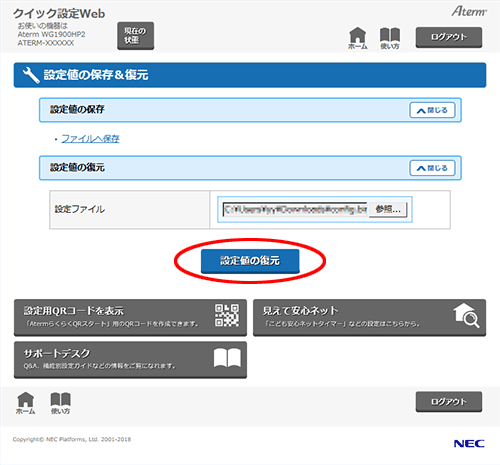Image resolution: width=500 pixels, height=465 pixels.
Task: Click the 参照... browse button
Action: tap(388, 209)
